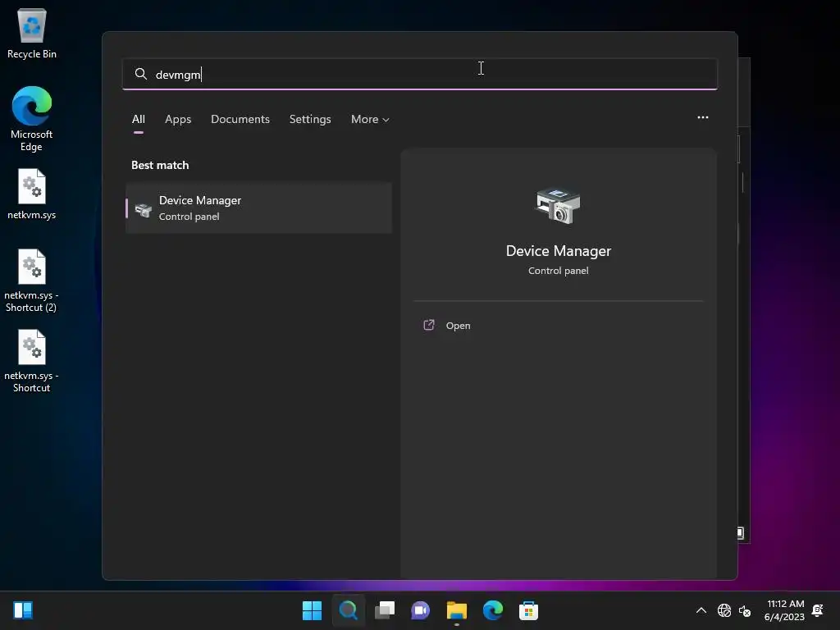Click the network globe tray icon
Viewport: 840px width, 630px height.
[724, 610]
